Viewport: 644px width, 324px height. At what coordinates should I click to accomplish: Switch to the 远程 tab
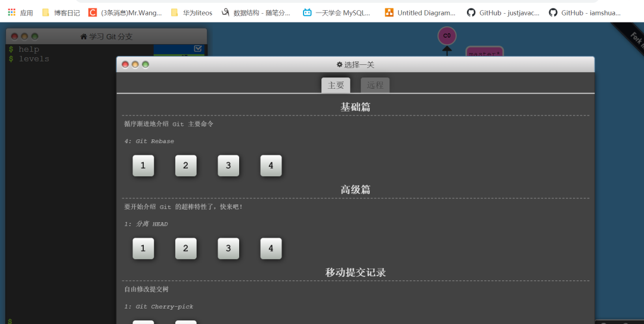[x=375, y=85]
